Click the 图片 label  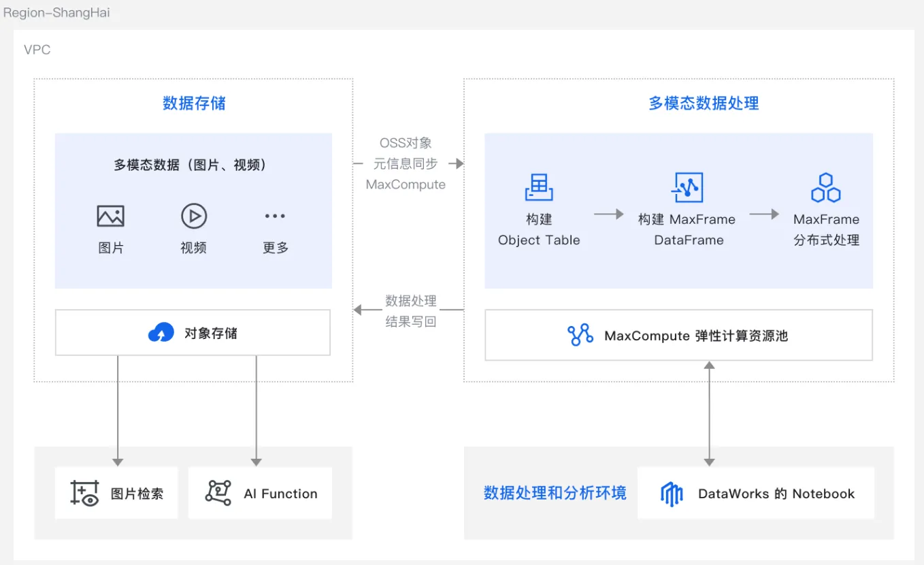point(111,248)
